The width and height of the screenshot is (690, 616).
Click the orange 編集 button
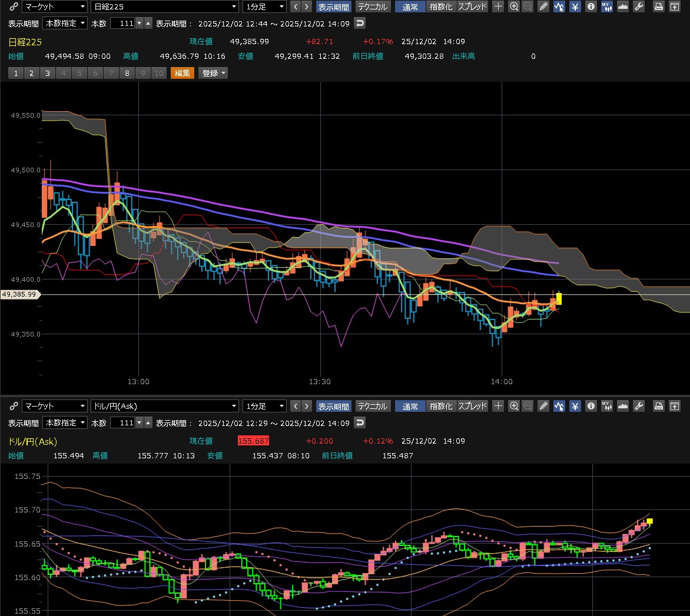(182, 73)
